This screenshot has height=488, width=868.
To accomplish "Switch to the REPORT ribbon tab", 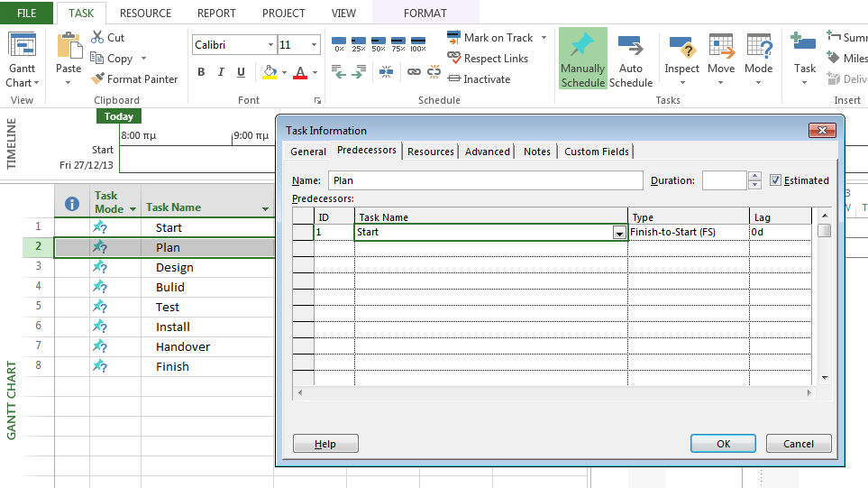I will click(x=216, y=13).
